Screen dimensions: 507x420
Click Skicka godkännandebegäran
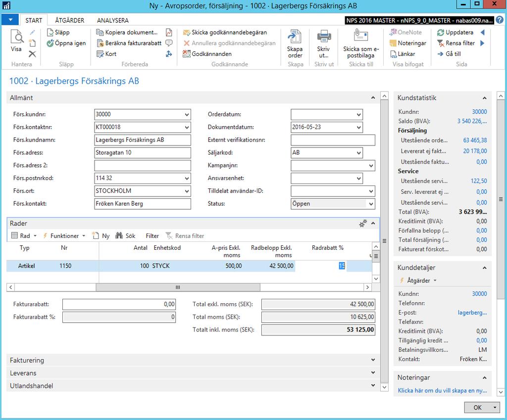pos(225,32)
